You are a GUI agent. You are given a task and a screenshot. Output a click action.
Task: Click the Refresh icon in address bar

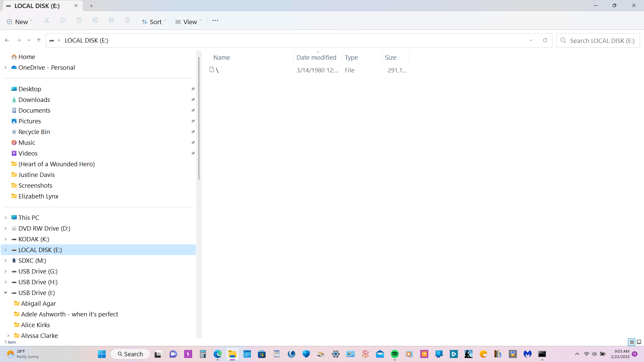545,40
